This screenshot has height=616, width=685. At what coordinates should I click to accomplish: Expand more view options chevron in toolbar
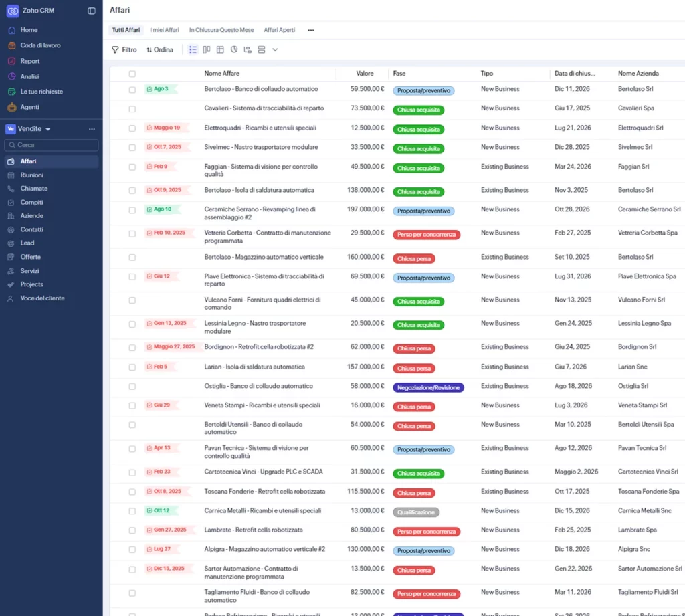275,49
